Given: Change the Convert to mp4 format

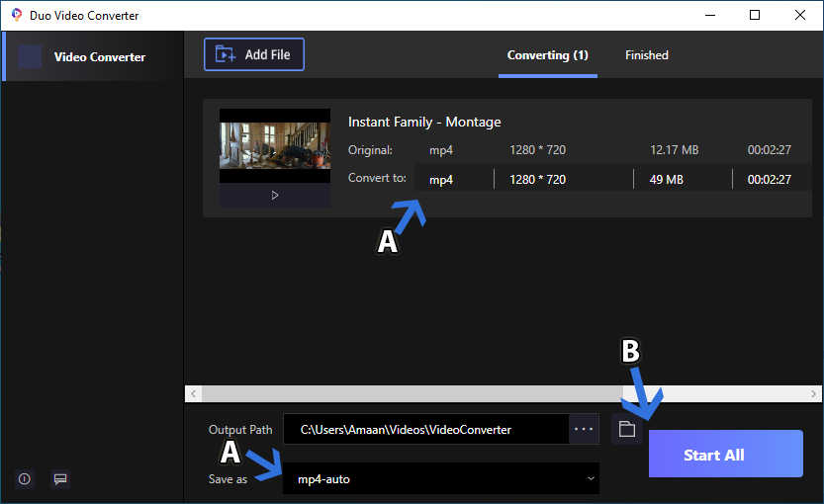Looking at the screenshot, I should click(x=441, y=180).
